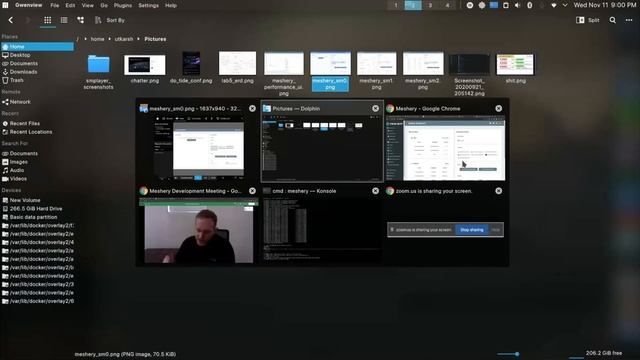Switch to meshery_sm0.png image viewer window

198,142
